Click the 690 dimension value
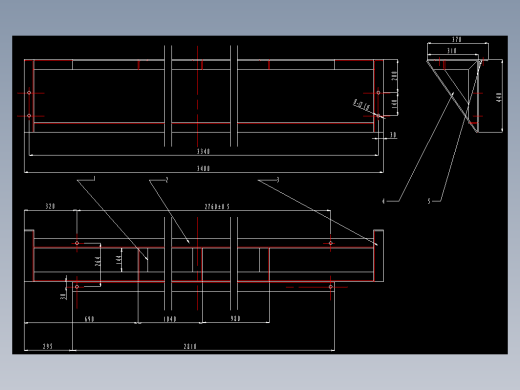Image resolution: width=520 pixels, height=390 pixels. (89, 319)
